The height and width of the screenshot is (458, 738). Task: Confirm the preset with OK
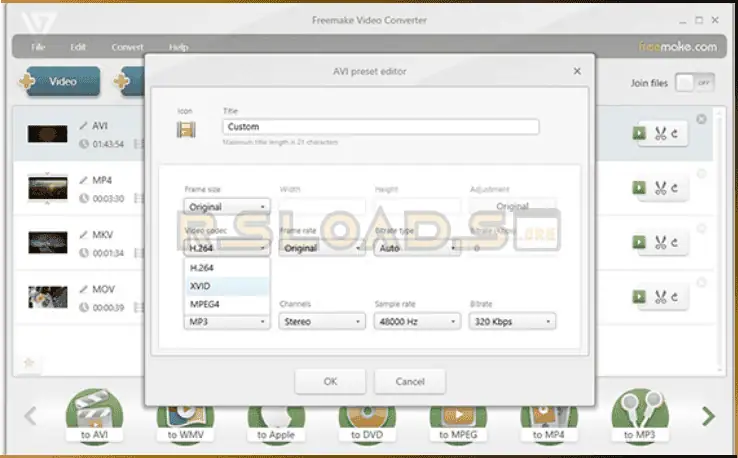click(x=330, y=381)
